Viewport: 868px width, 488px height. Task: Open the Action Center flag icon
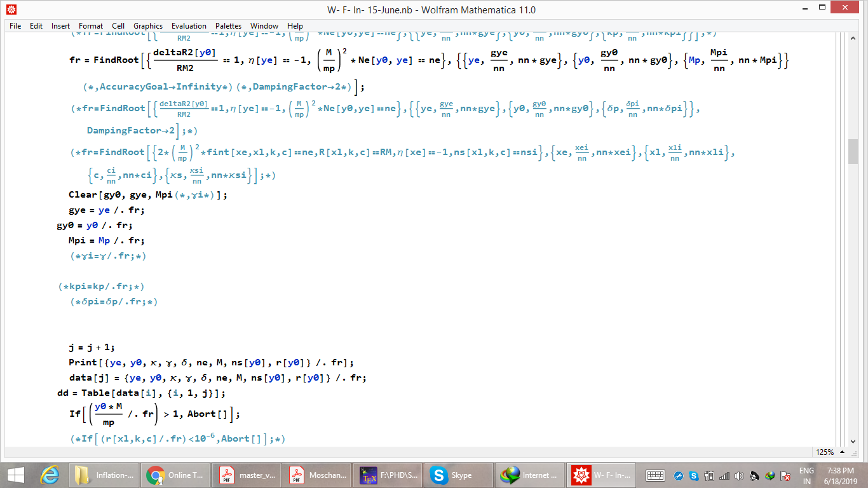(x=785, y=475)
